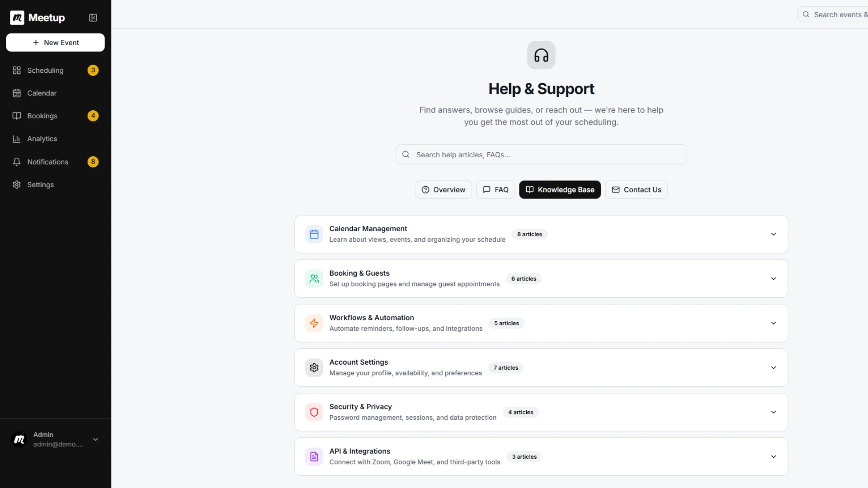Viewport: 868px width, 488px height.
Task: Open the Admin account dropdown chevron
Action: click(x=95, y=439)
